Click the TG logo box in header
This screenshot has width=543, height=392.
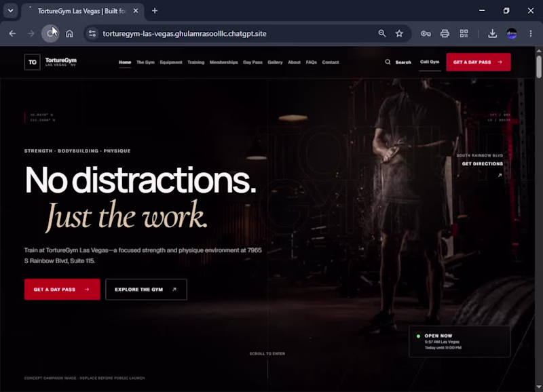pos(32,62)
